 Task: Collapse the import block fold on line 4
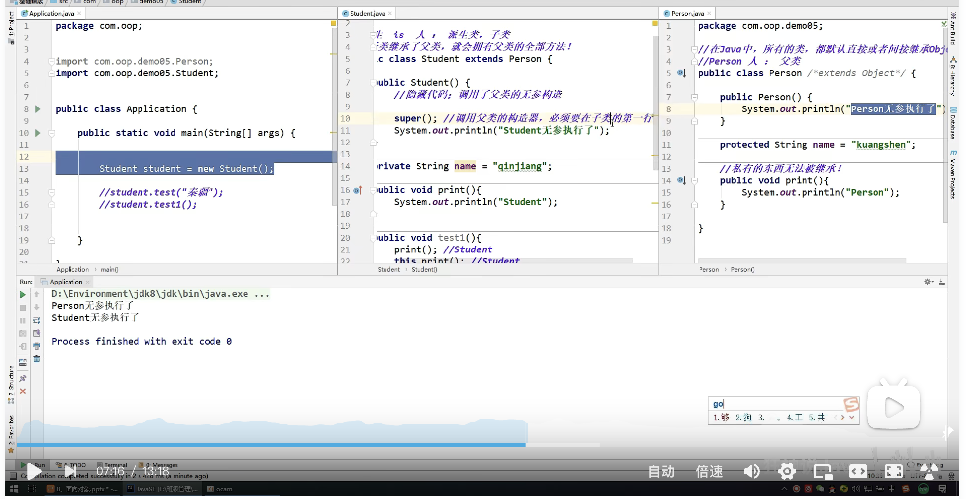pyautogui.click(x=52, y=62)
